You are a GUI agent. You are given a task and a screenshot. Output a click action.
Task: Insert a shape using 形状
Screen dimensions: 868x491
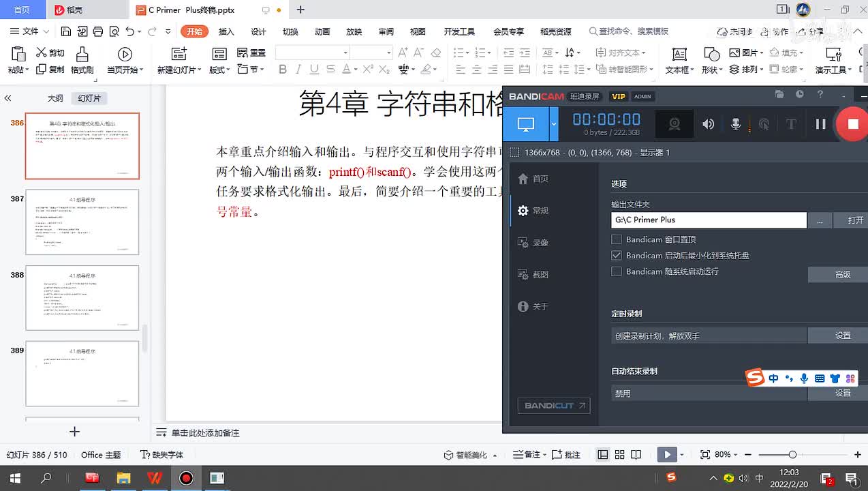point(712,61)
